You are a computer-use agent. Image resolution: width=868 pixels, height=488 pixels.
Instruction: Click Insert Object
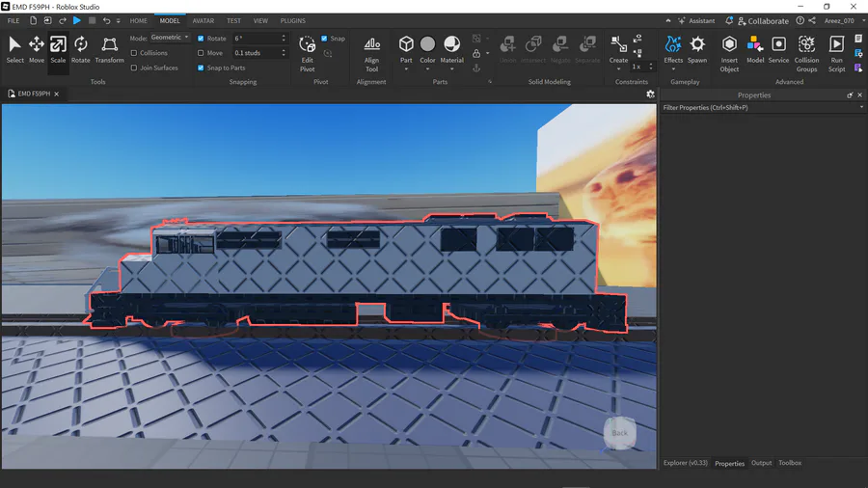tap(729, 54)
